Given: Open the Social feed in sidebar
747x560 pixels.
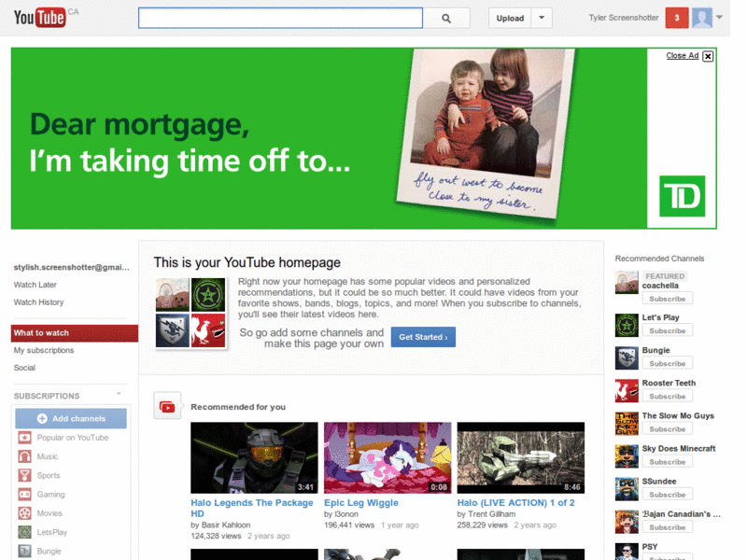Looking at the screenshot, I should click(24, 368).
